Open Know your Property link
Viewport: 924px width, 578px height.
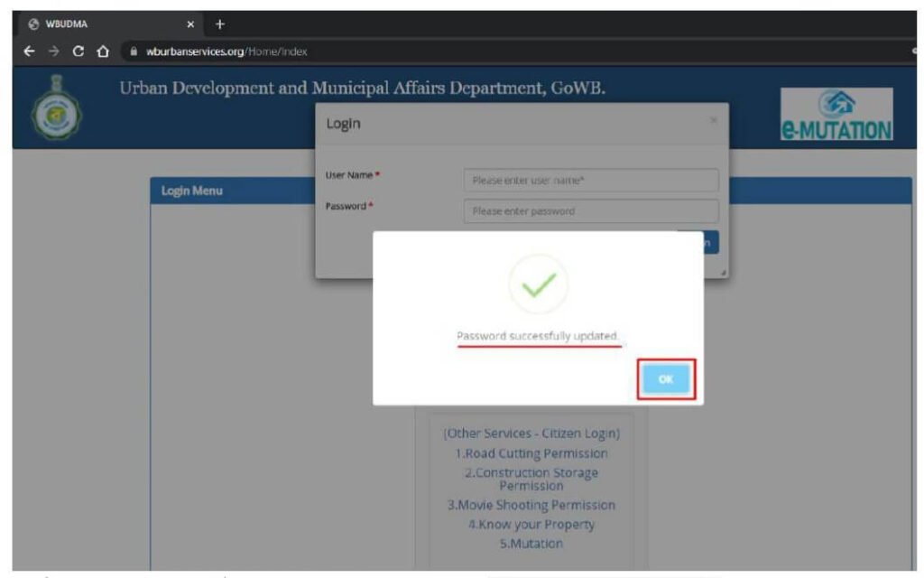click(531, 525)
